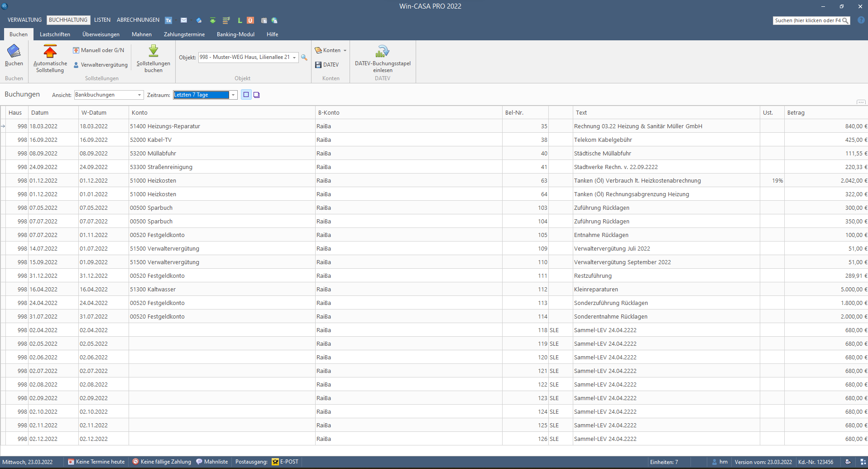
Task: Select row with Bel-Nr. 126
Action: [434, 439]
